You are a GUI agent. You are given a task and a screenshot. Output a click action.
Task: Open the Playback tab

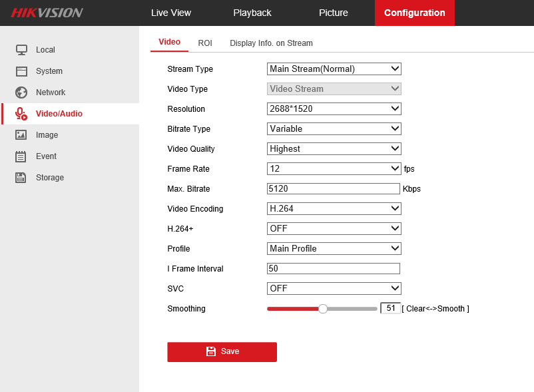pyautogui.click(x=252, y=13)
